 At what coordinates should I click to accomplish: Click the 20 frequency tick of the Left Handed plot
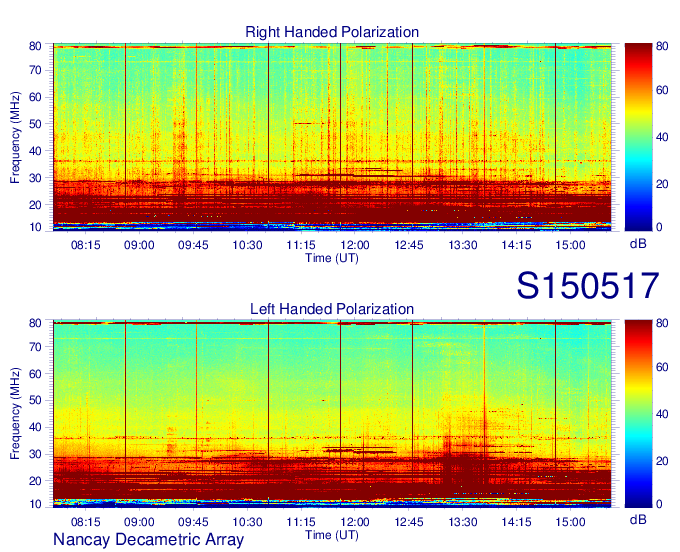(35, 481)
